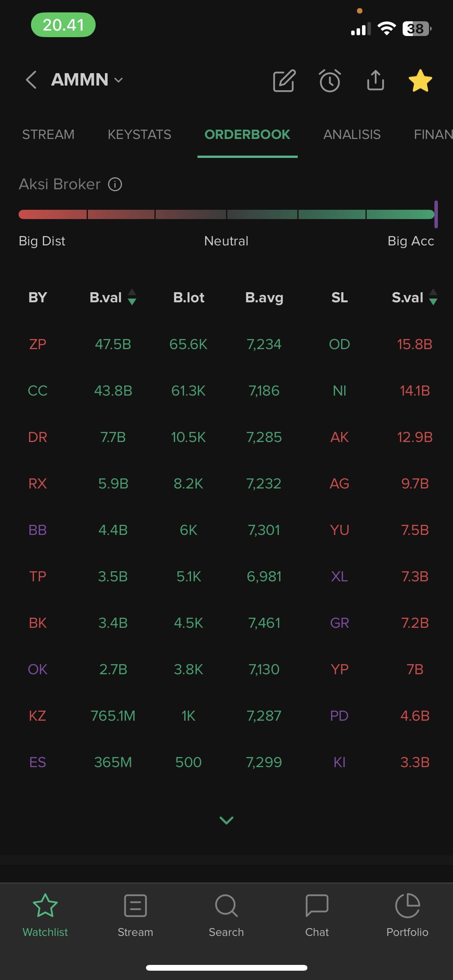The width and height of the screenshot is (453, 980).
Task: Tap seller broker OD
Action: click(x=340, y=344)
